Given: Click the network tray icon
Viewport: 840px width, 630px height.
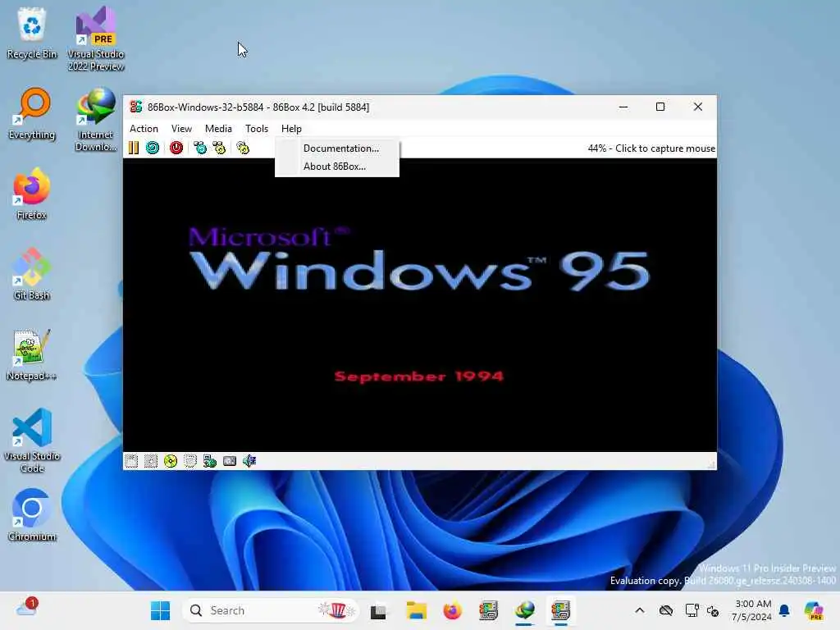Looking at the screenshot, I should [692, 610].
